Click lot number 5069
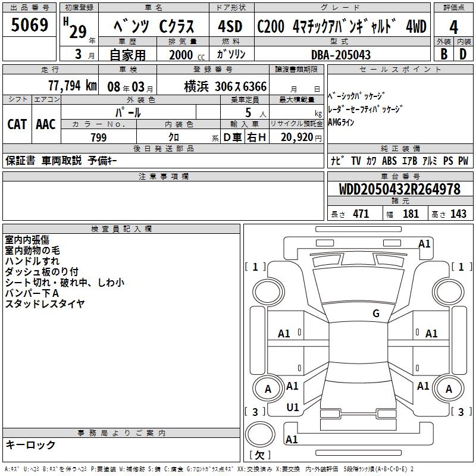The width and height of the screenshot is (476, 476). click(29, 25)
